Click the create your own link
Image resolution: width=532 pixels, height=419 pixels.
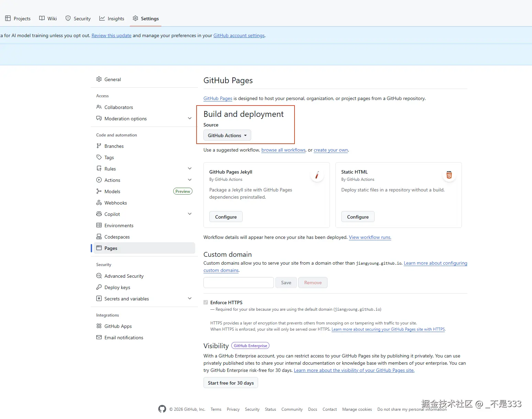click(331, 150)
